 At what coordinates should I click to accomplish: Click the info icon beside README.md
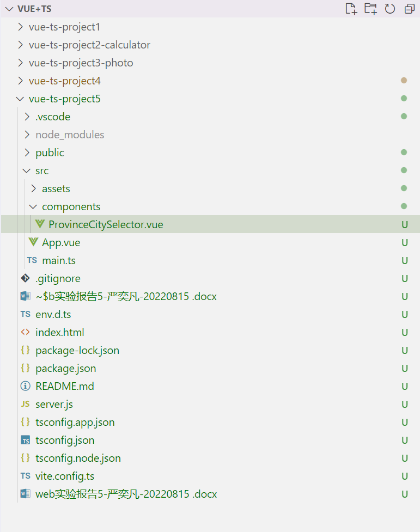[25, 386]
